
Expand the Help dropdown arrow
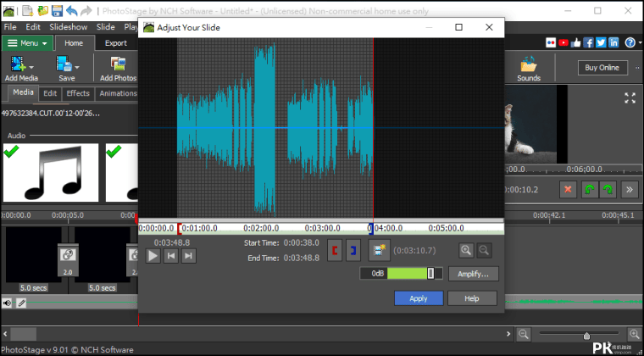coord(640,42)
